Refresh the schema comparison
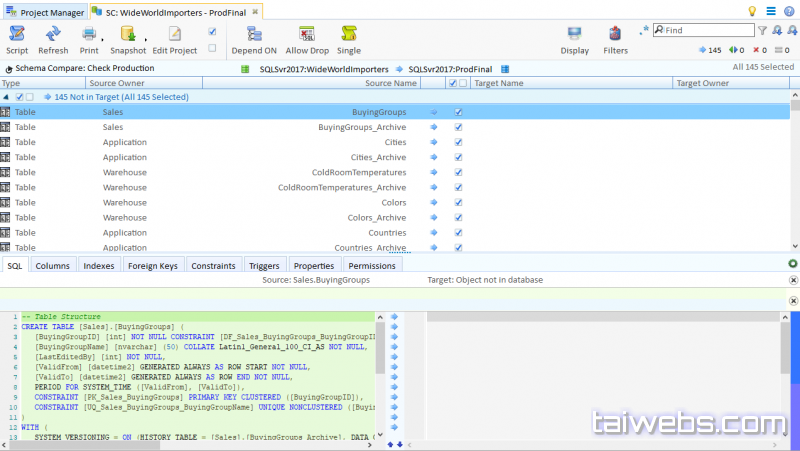 [x=53, y=35]
